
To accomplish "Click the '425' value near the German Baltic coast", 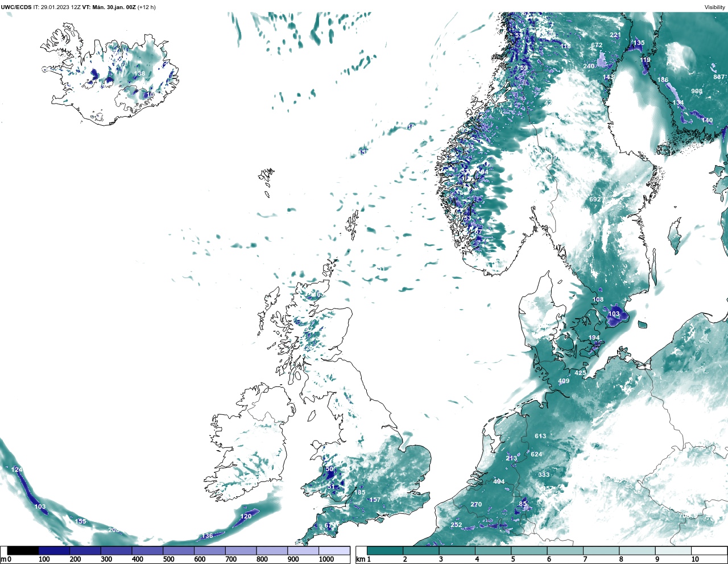I will click(580, 373).
